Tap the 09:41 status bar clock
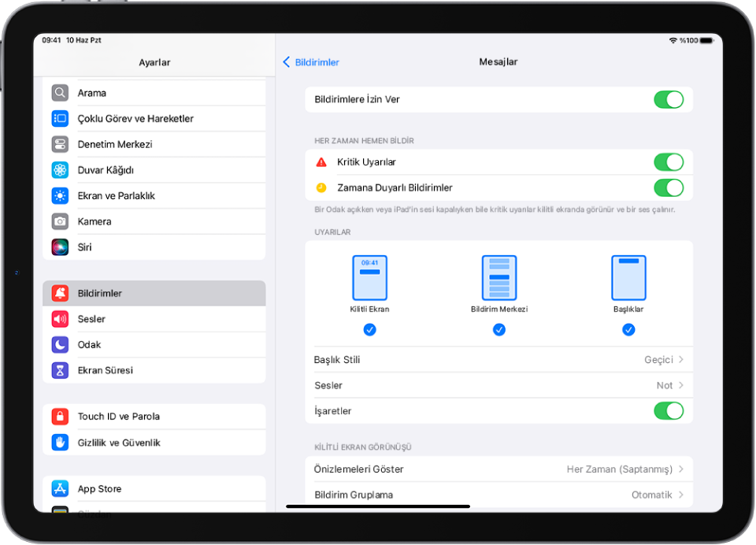Viewport: 756px width, 545px height. coord(51,40)
